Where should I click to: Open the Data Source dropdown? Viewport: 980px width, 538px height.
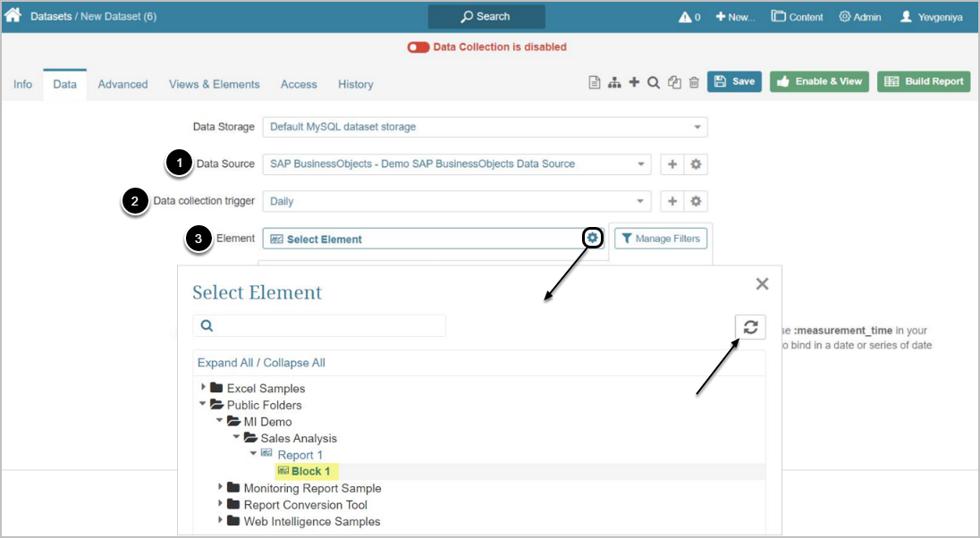point(457,164)
